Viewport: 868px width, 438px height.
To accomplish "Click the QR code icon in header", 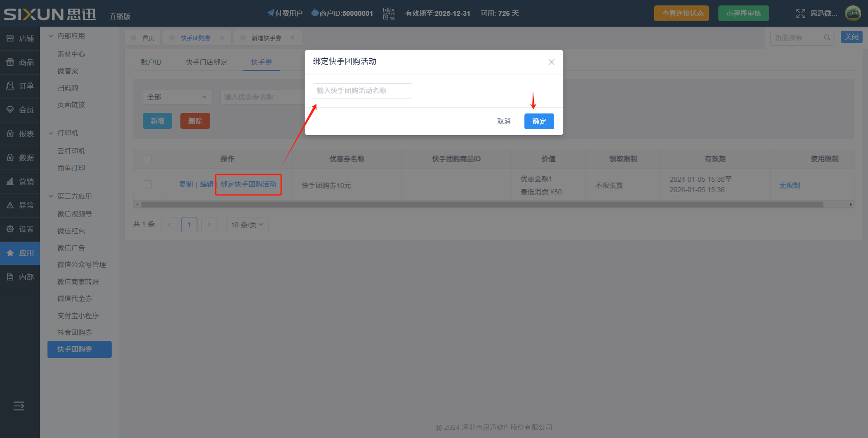I will pyautogui.click(x=389, y=14).
